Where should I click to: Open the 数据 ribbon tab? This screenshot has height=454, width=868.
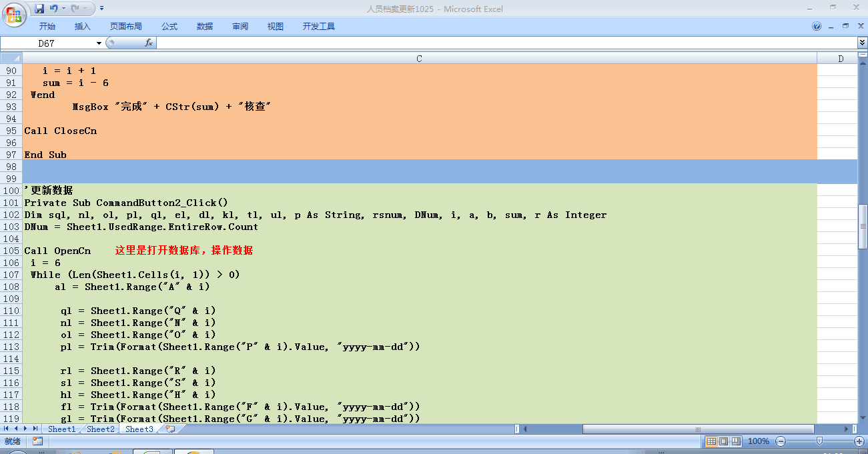(205, 27)
